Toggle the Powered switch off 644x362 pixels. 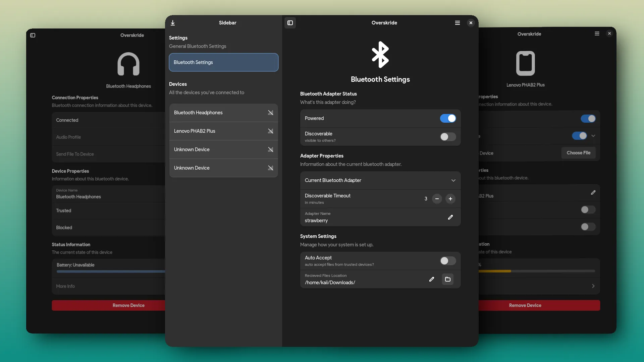pyautogui.click(x=448, y=118)
